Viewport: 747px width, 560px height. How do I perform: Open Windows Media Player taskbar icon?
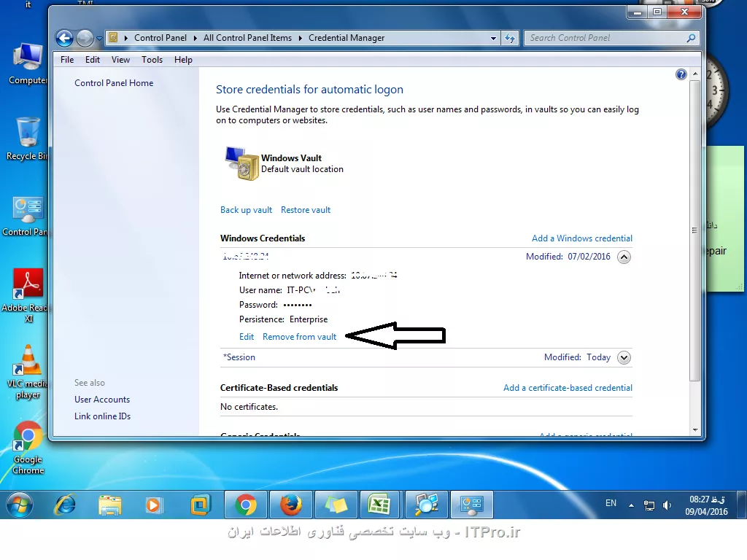(x=154, y=505)
